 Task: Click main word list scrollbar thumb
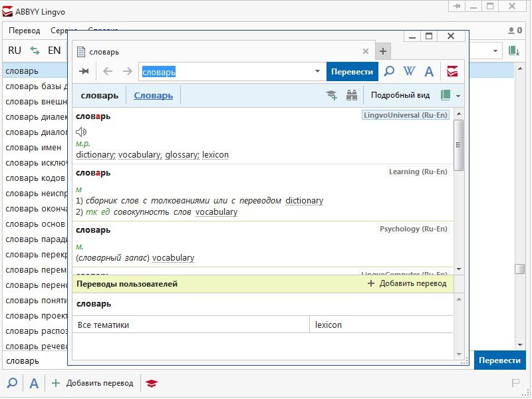coord(520,269)
